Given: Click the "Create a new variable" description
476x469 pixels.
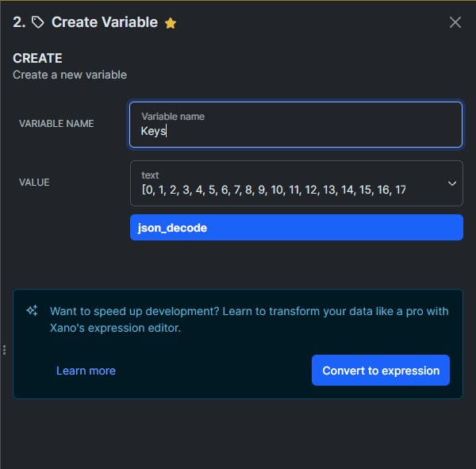Looking at the screenshot, I should 70,75.
